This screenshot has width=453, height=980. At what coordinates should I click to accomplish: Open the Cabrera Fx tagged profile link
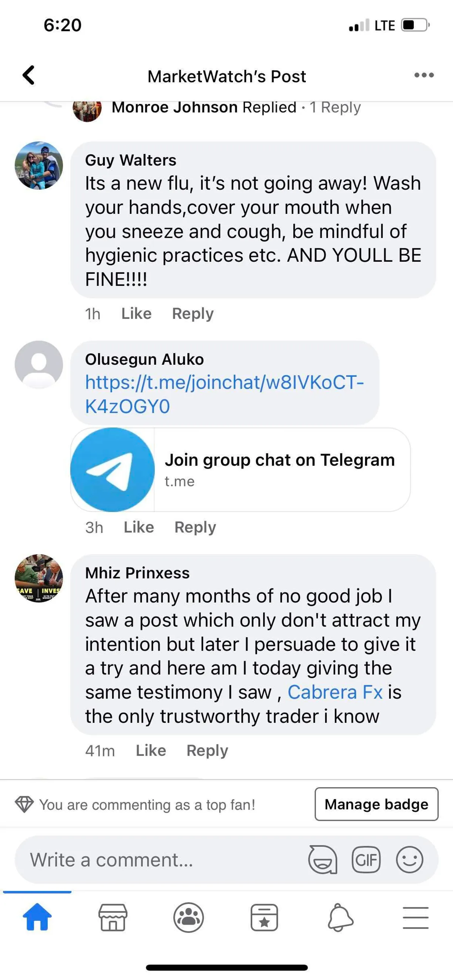point(334,692)
